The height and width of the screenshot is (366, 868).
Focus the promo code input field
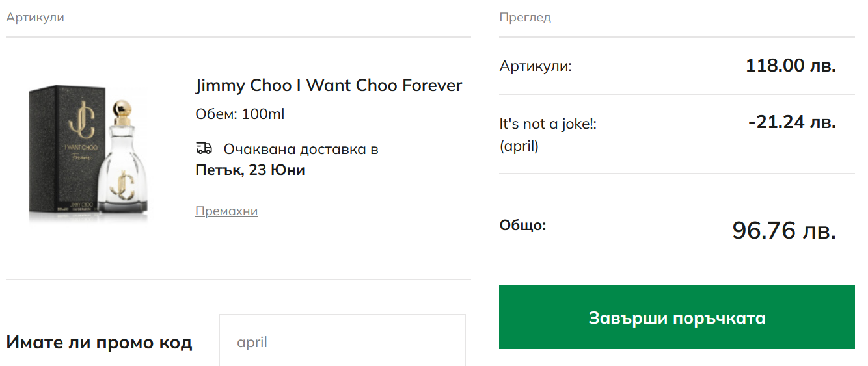point(342,342)
